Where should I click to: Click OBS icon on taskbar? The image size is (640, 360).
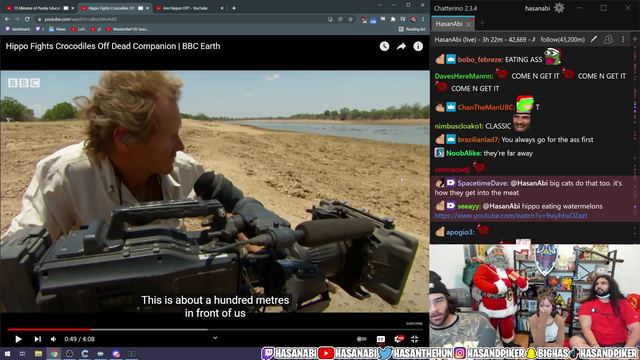[x=69, y=353]
